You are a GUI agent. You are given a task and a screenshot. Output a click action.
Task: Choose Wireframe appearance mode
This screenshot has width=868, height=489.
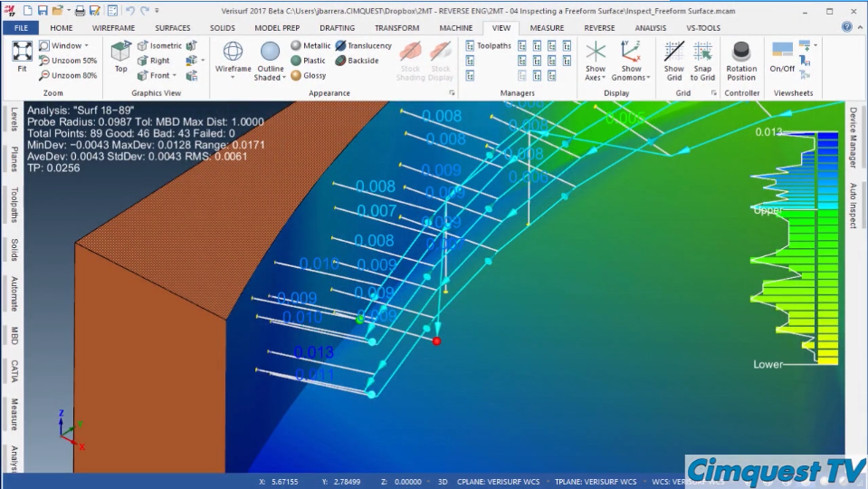233,56
